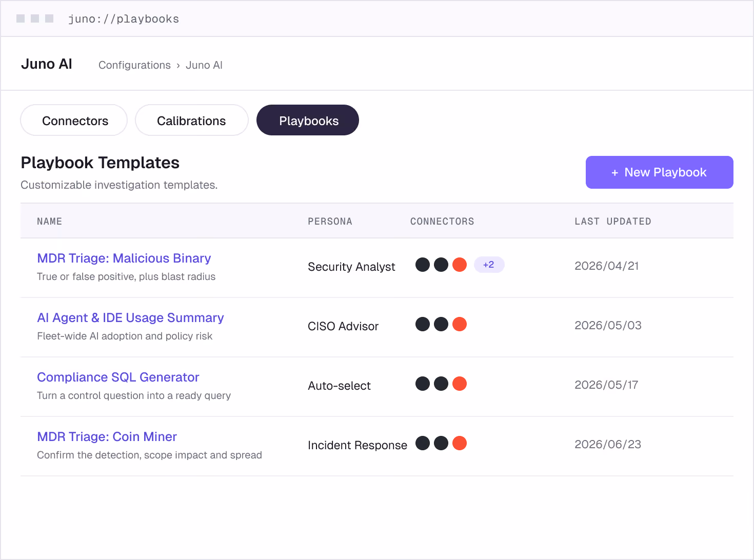Open the Calibrations tab
Screen dimensions: 754x560
click(x=192, y=120)
